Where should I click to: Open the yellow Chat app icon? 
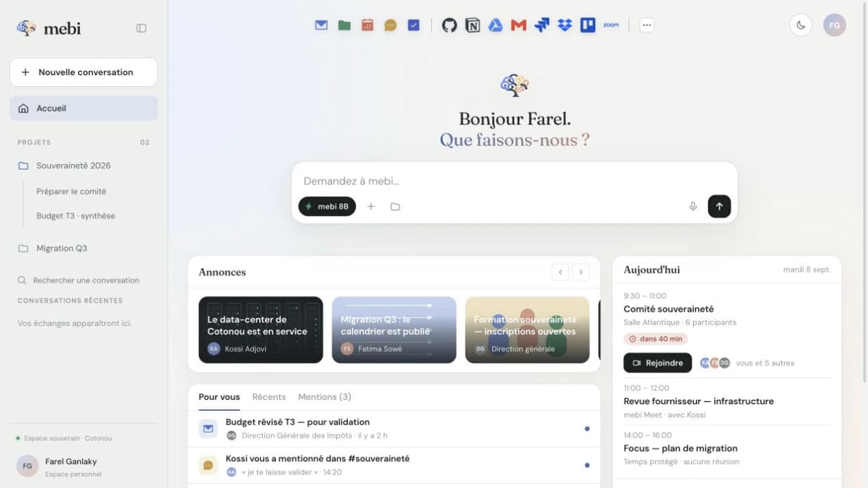[390, 25]
